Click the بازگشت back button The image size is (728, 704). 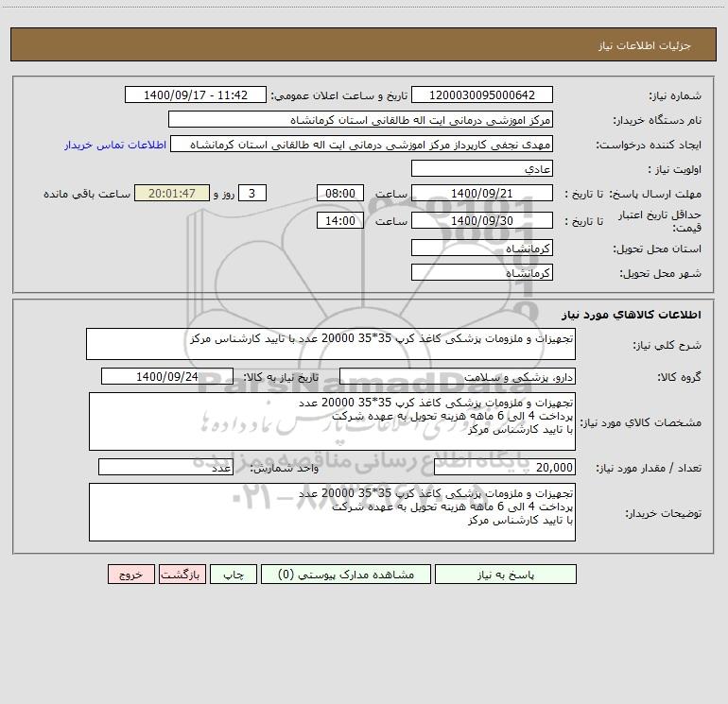point(182,574)
